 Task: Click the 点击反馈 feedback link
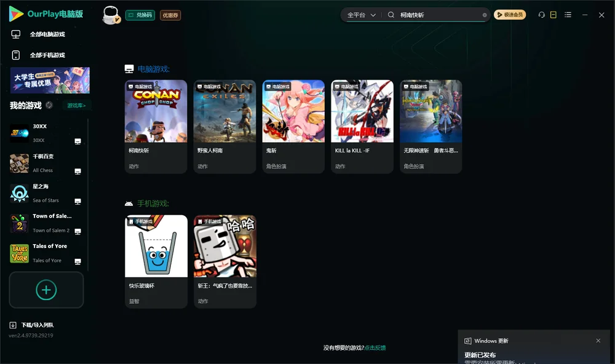[375, 347]
